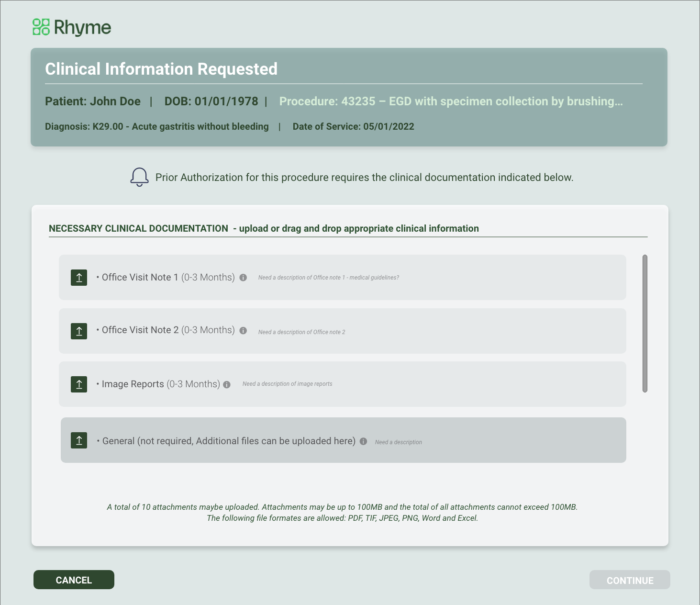Click the Clinical Information Requested heading

pos(161,69)
